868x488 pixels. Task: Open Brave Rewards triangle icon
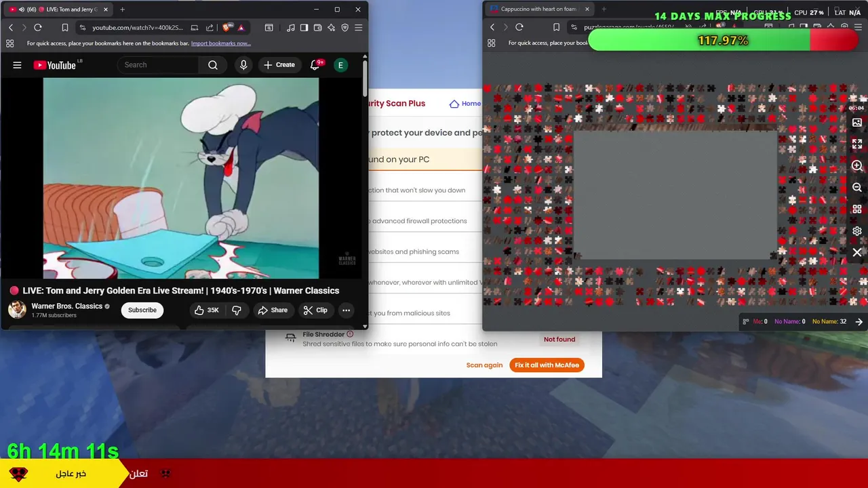pos(241,28)
